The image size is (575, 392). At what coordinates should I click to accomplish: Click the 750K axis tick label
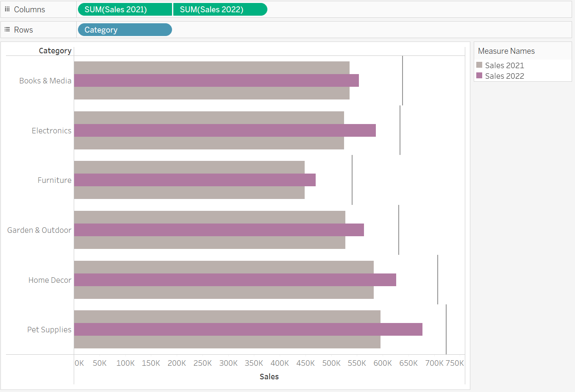pos(455,363)
